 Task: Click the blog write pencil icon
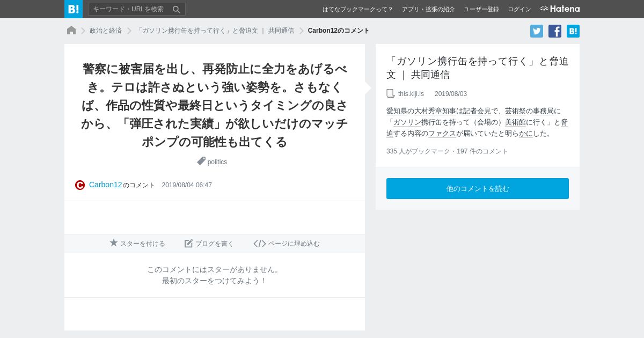188,244
